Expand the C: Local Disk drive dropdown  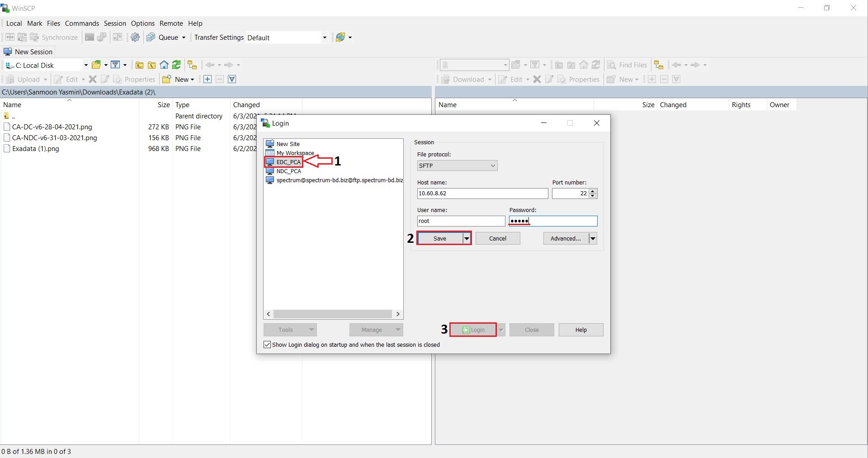(x=85, y=65)
